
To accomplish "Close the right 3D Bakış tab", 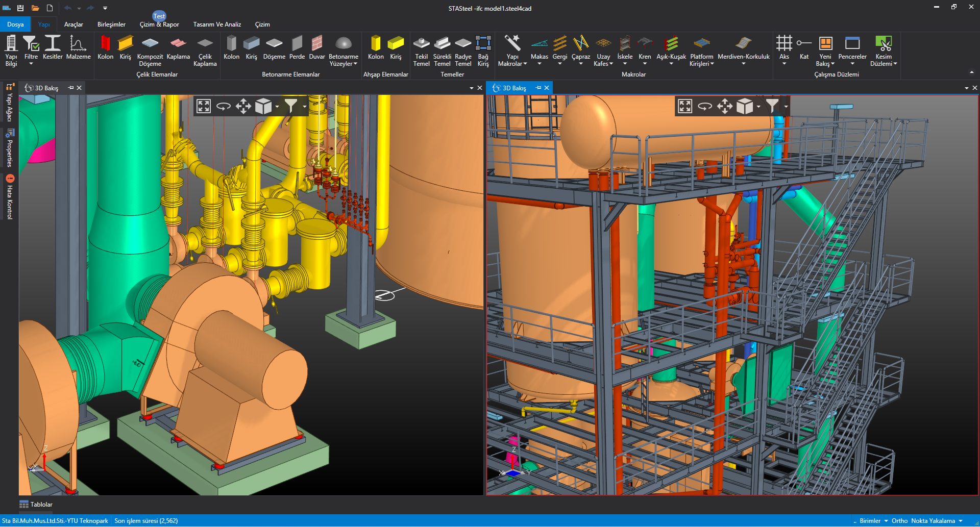I will click(x=547, y=88).
